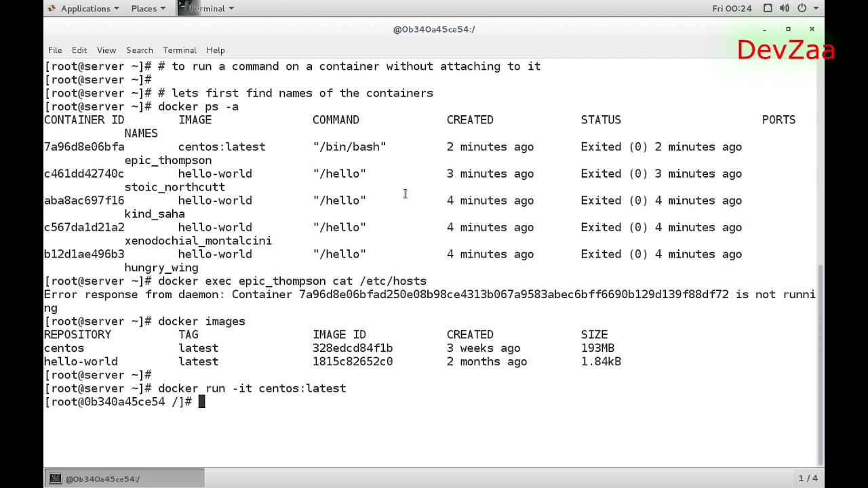Open the Help menu
Viewport: 868px width, 488px height.
pos(216,50)
